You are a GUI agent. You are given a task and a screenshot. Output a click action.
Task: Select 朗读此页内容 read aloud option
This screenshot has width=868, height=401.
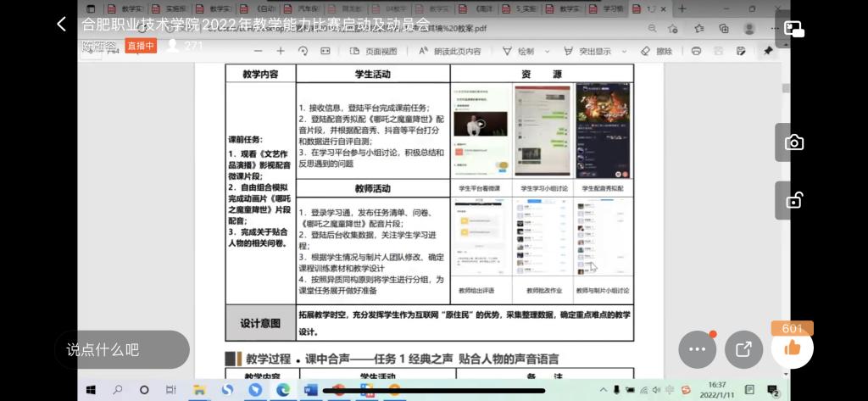449,51
